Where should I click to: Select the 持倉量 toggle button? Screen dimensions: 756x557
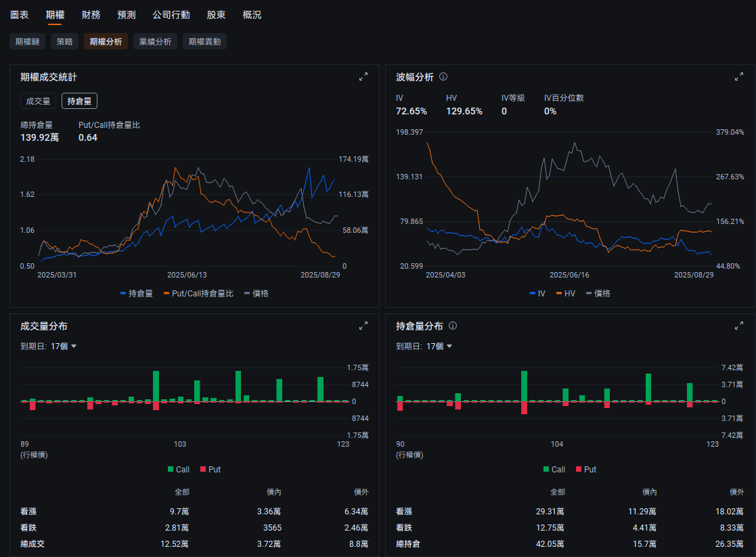click(79, 101)
